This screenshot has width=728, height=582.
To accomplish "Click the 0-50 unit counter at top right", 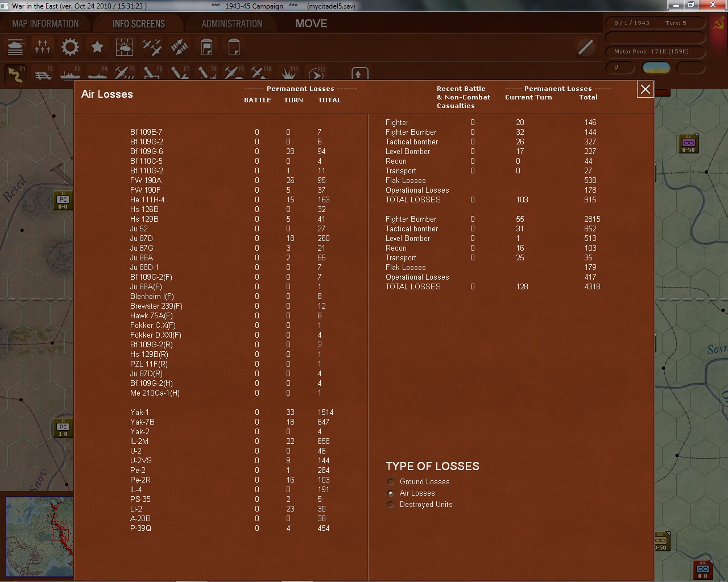I will (x=689, y=144).
